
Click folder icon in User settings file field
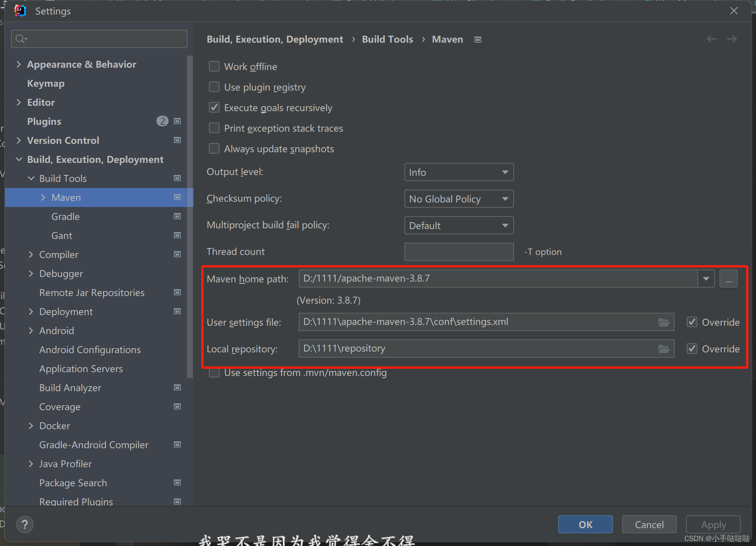[x=664, y=322]
